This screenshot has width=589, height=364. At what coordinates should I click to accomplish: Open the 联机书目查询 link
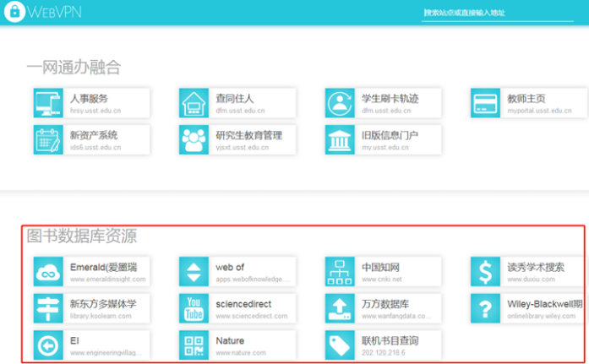tap(383, 345)
